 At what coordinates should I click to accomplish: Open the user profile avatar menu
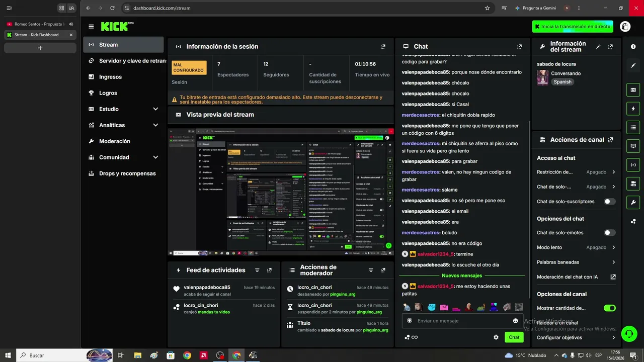(625, 26)
